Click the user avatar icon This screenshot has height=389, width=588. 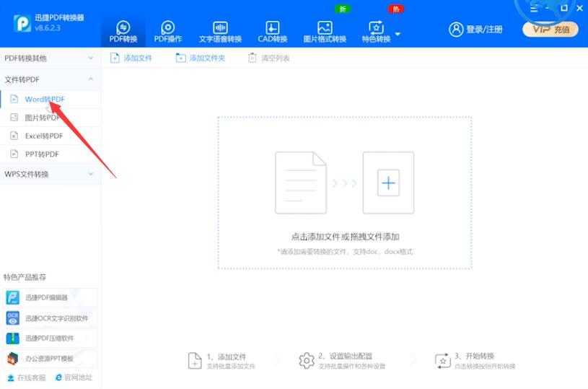pos(456,30)
